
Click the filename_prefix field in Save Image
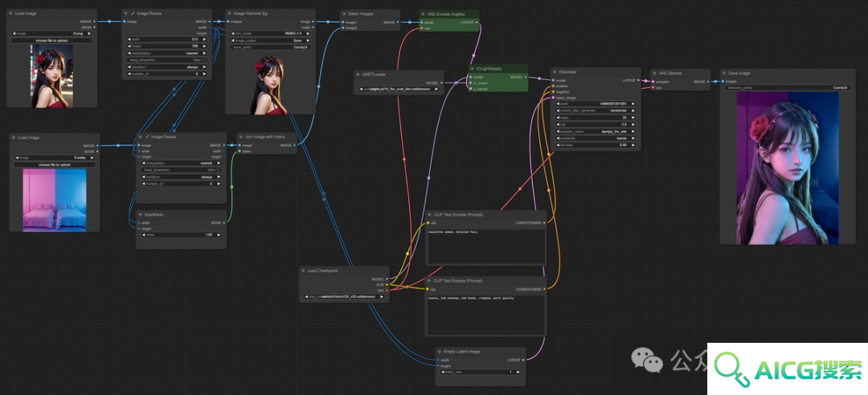pos(788,88)
